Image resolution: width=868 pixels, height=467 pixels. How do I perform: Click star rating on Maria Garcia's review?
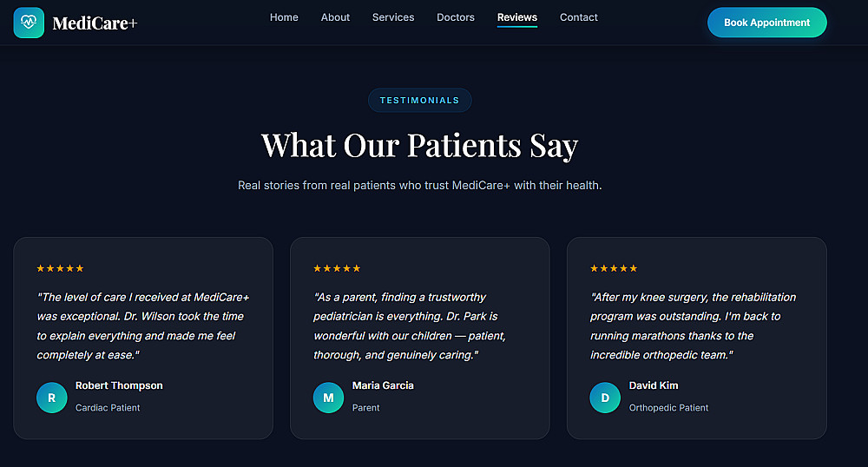pos(337,269)
